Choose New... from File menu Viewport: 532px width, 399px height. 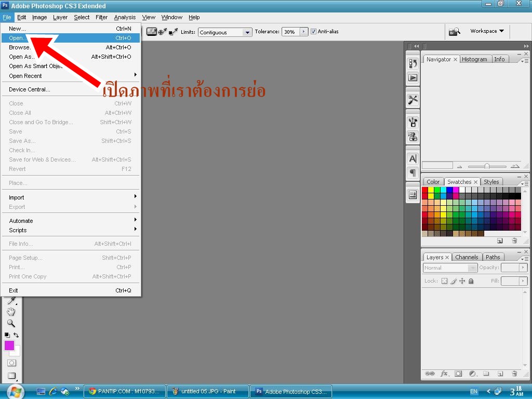click(71, 29)
